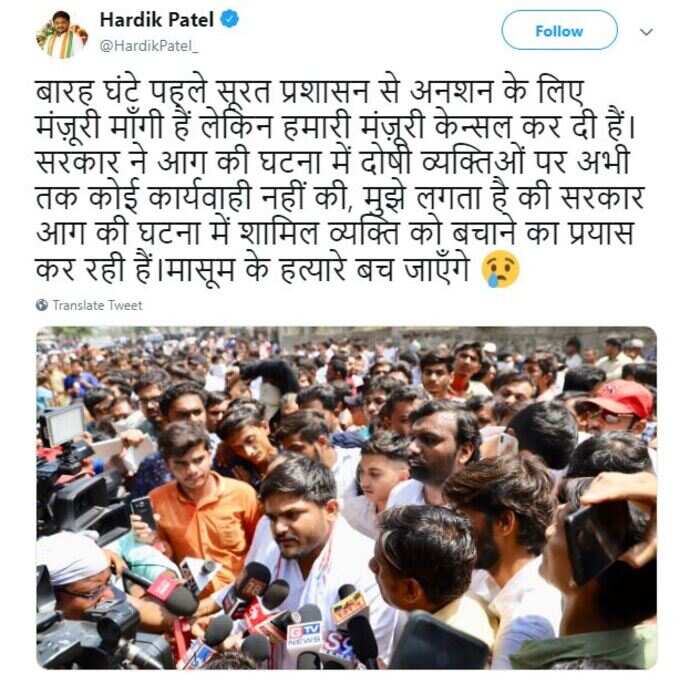Click the crying face emoji
The height and width of the screenshot is (684, 680).
coord(500,269)
